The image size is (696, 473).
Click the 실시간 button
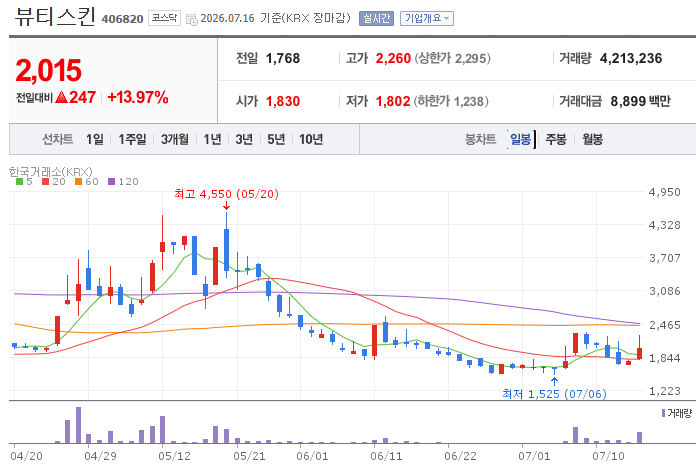click(x=376, y=18)
